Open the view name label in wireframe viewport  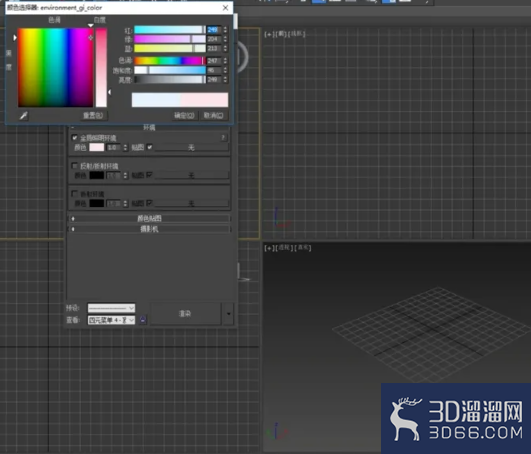[281, 34]
